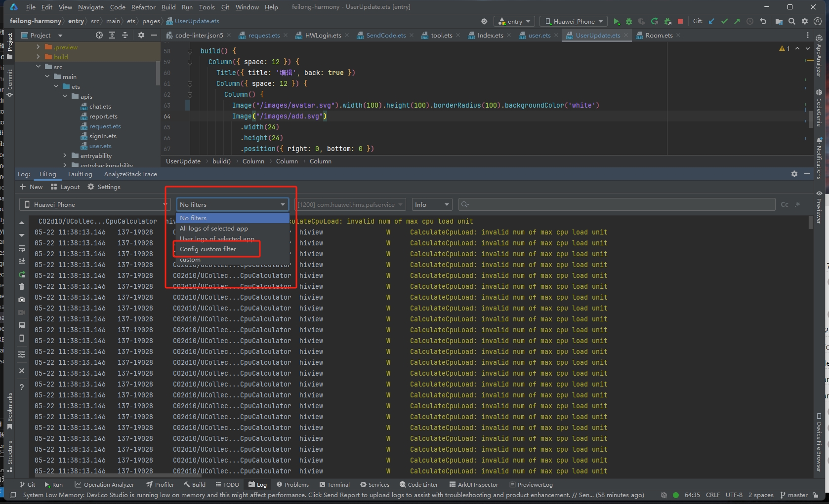The width and height of the screenshot is (829, 504).
Task: Select 'Config custom filter' from the list
Action: [208, 249]
